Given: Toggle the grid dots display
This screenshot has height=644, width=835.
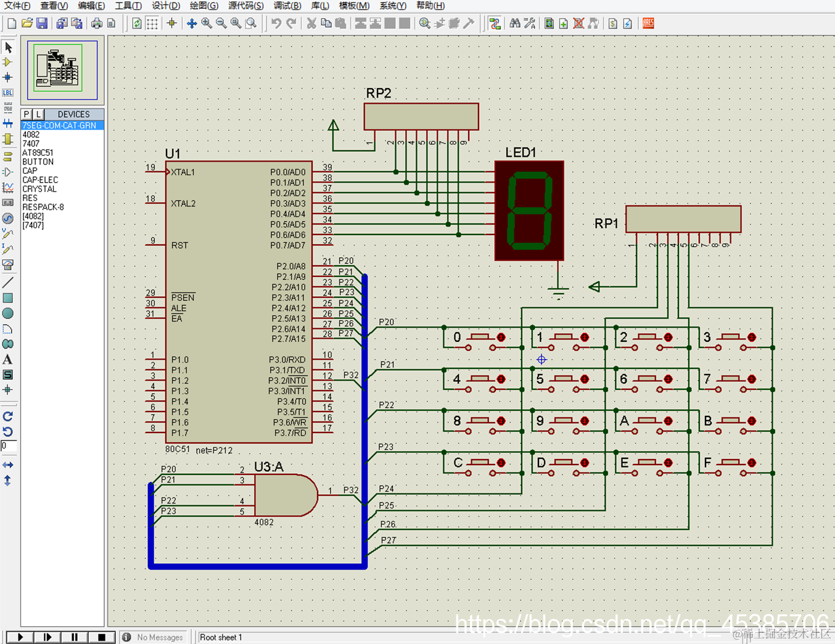Looking at the screenshot, I should [152, 23].
